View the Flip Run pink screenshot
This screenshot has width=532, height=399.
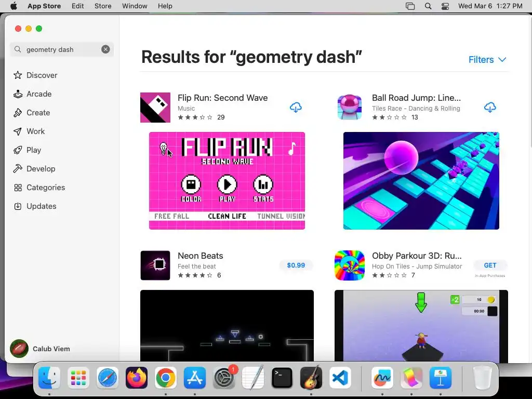[x=227, y=180]
